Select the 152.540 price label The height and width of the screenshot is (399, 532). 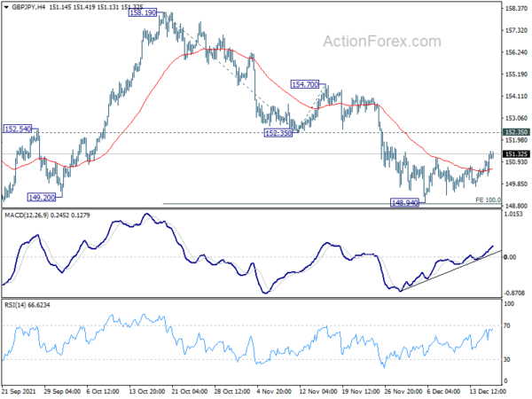point(18,129)
